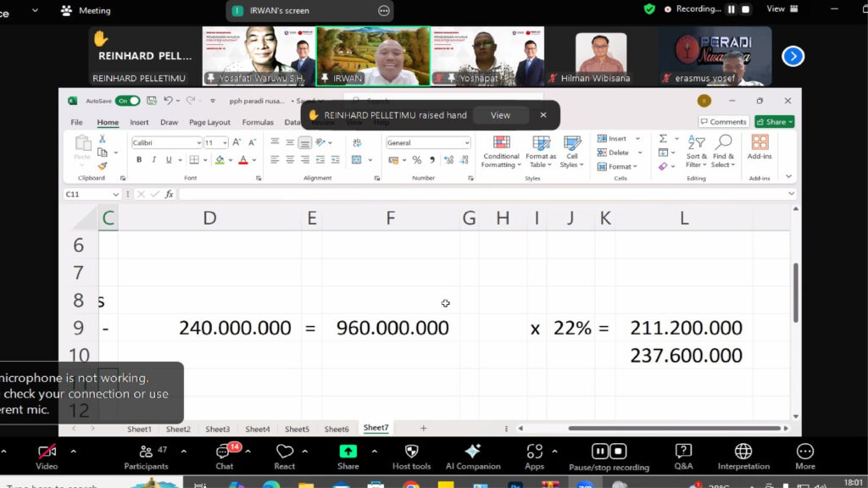868x488 pixels.
Task: Open Video options caret in Zoom
Action: coord(73,452)
